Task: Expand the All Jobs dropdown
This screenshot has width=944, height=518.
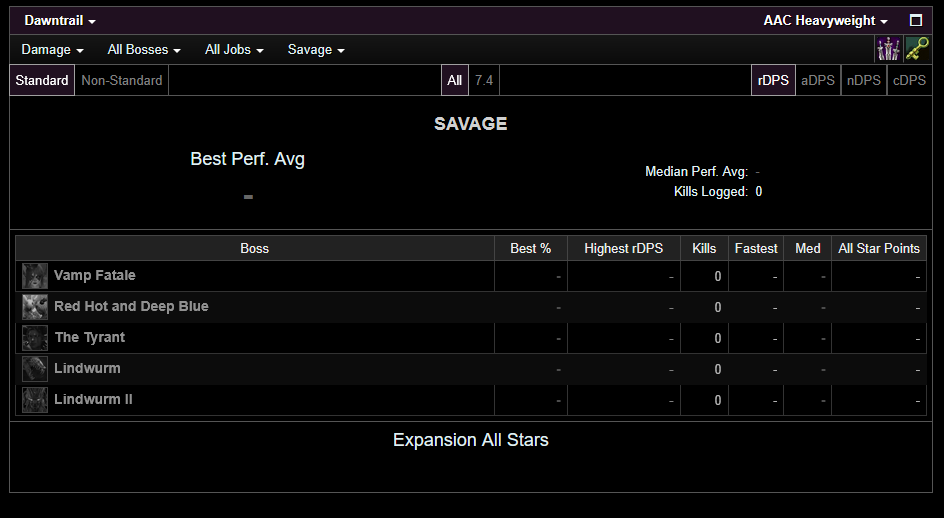Action: (x=234, y=49)
